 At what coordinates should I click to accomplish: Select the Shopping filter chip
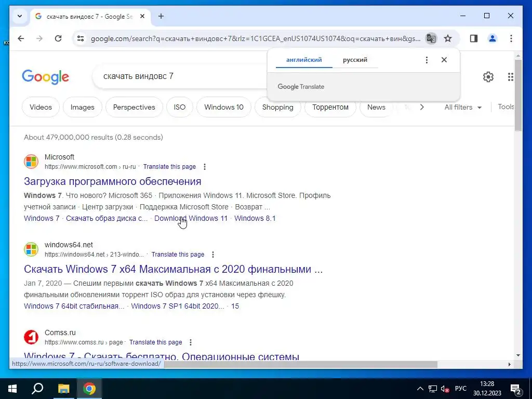pyautogui.click(x=277, y=107)
